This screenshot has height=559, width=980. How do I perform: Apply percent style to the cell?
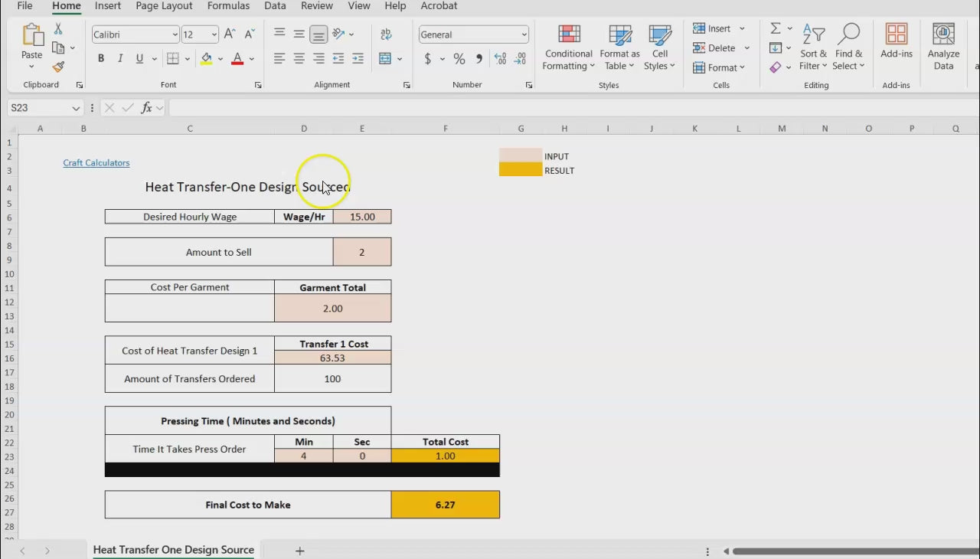[x=459, y=59]
